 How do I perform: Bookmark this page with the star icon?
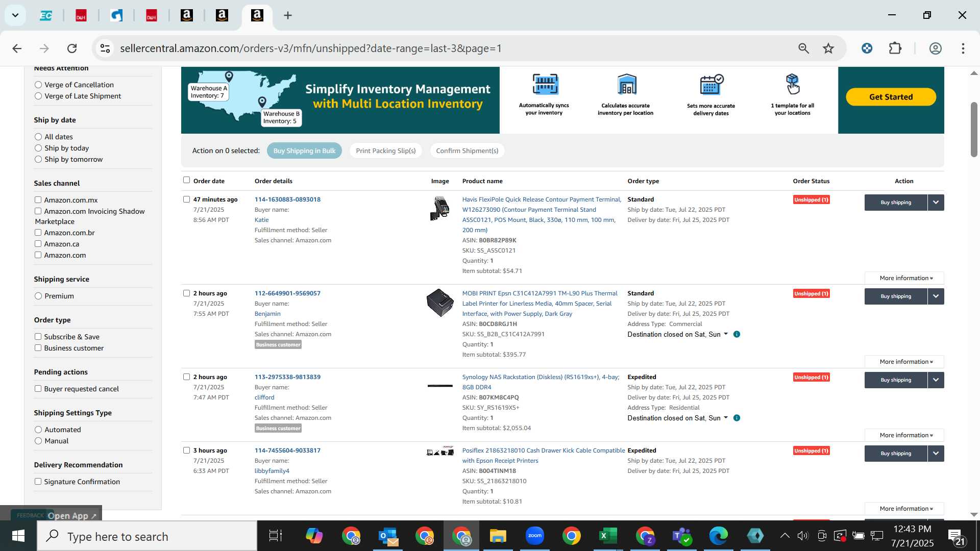pos(828,48)
